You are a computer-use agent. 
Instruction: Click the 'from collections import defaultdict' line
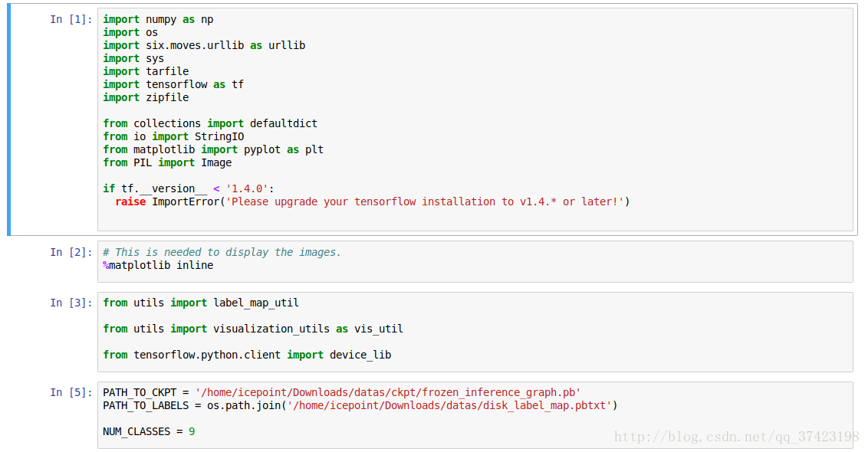pyautogui.click(x=210, y=123)
